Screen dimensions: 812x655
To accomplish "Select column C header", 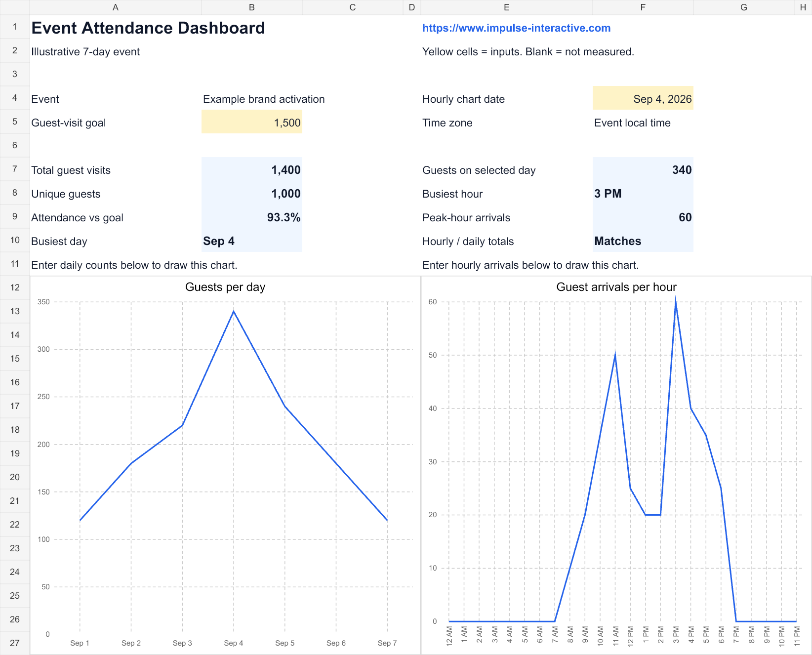I will (353, 7).
